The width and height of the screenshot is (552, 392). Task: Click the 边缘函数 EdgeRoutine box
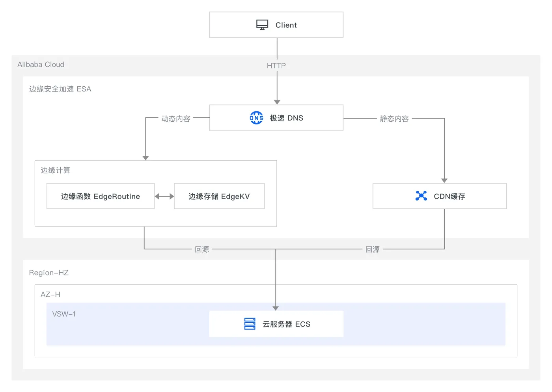click(x=101, y=196)
